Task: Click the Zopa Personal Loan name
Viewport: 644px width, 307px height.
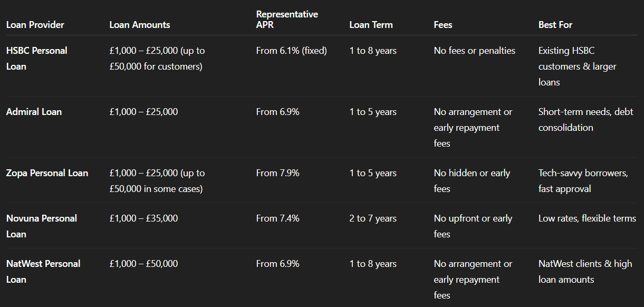Action: [47, 173]
